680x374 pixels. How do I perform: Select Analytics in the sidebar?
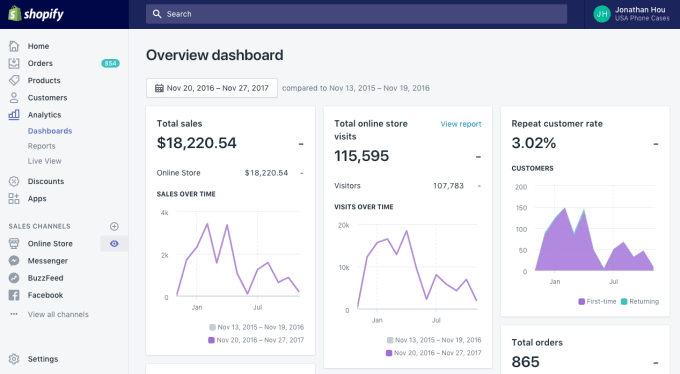44,115
